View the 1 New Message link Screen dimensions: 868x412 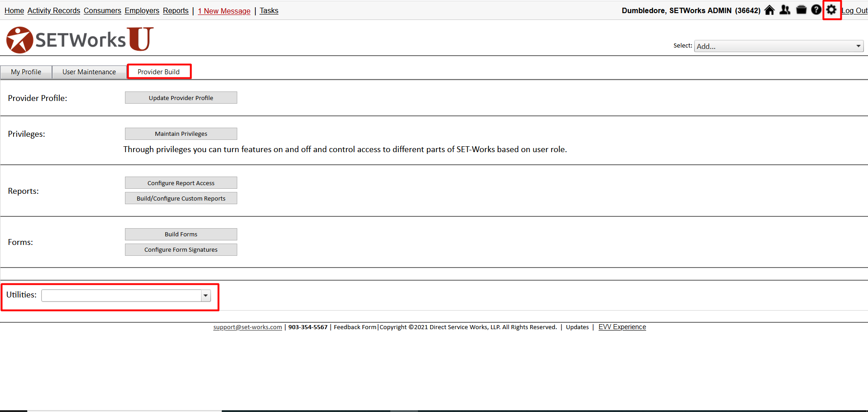pos(224,11)
